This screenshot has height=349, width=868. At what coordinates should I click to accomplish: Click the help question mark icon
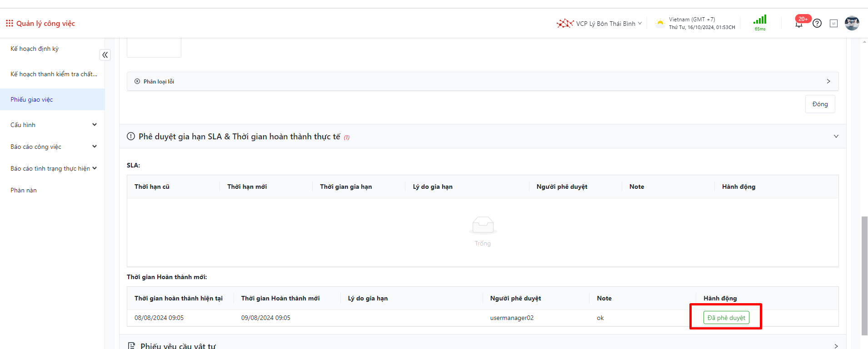pyautogui.click(x=817, y=23)
